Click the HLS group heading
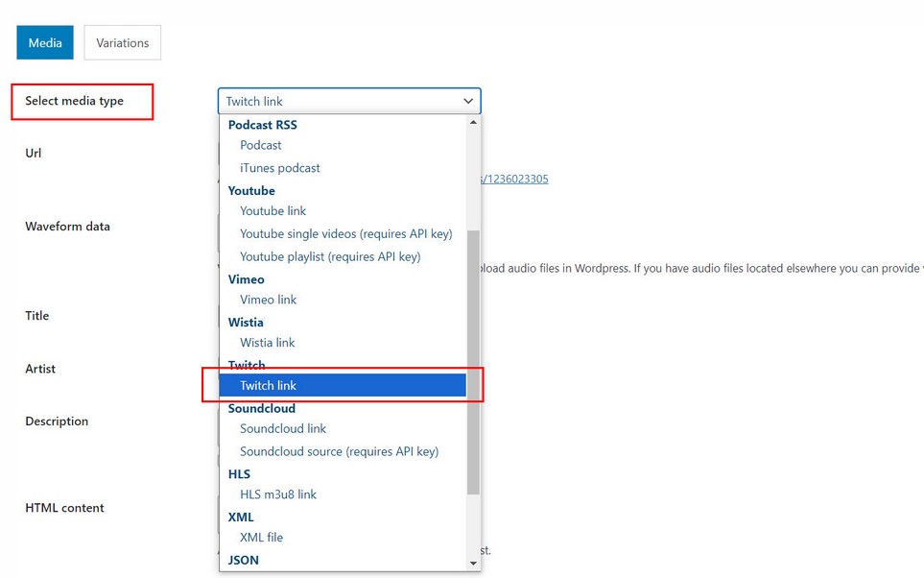The height and width of the screenshot is (578, 924). coord(239,474)
